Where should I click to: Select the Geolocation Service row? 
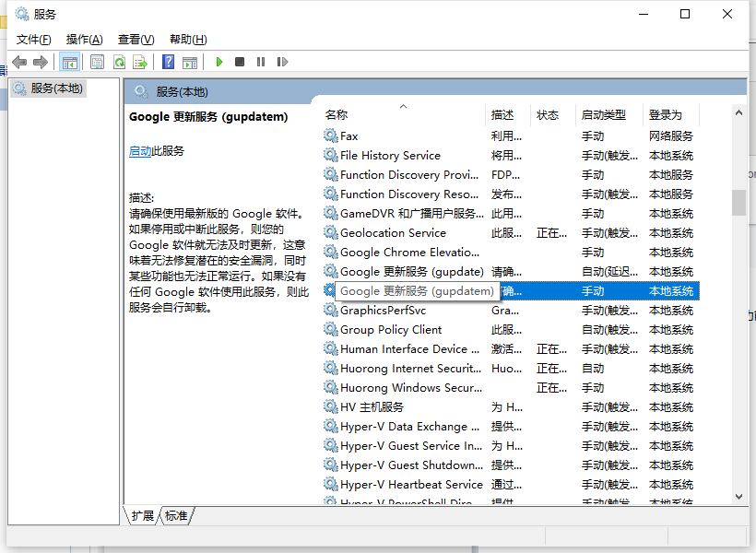pyautogui.click(x=511, y=233)
